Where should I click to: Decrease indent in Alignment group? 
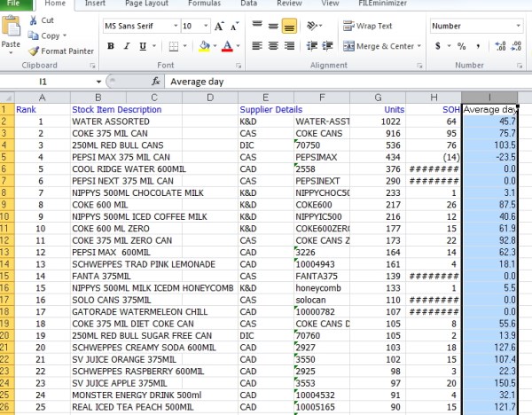pos(312,45)
